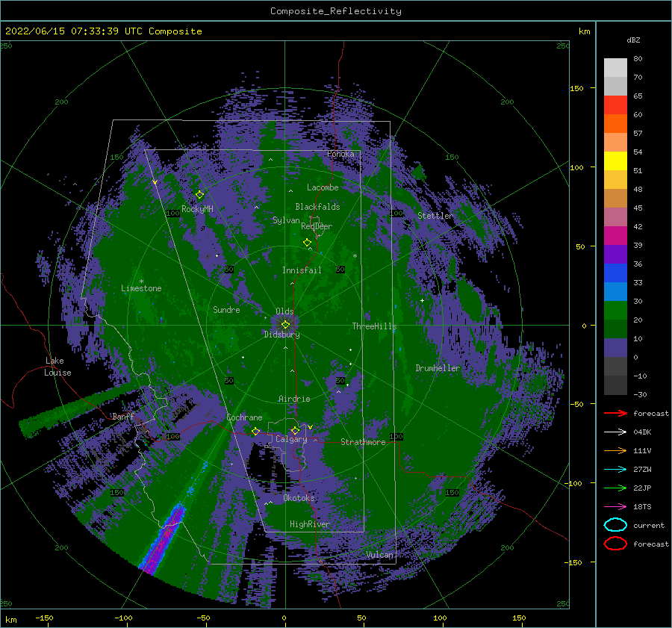The width and height of the screenshot is (672, 628).
Task: Click the HighRiver label
Action: (x=309, y=524)
